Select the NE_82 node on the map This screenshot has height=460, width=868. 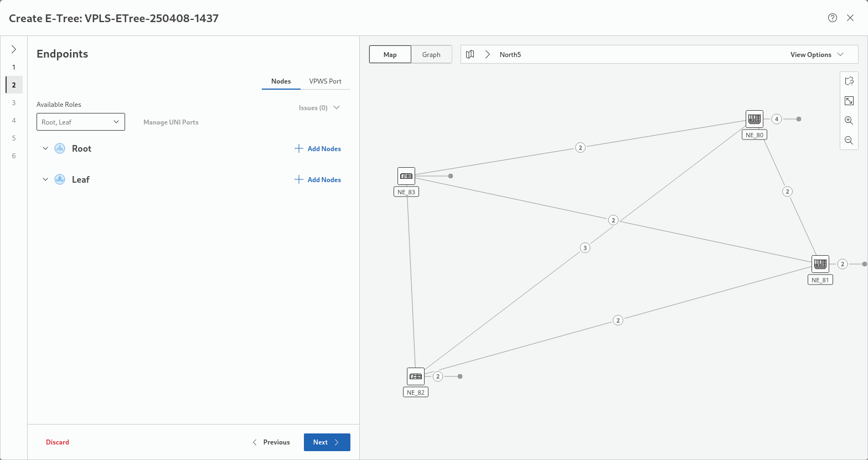click(x=416, y=376)
